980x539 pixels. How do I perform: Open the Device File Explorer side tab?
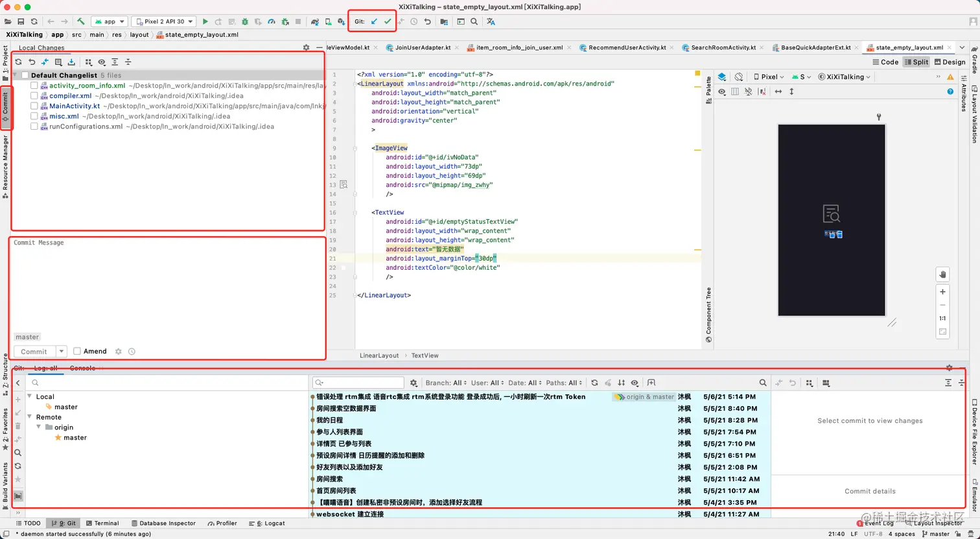coord(974,433)
